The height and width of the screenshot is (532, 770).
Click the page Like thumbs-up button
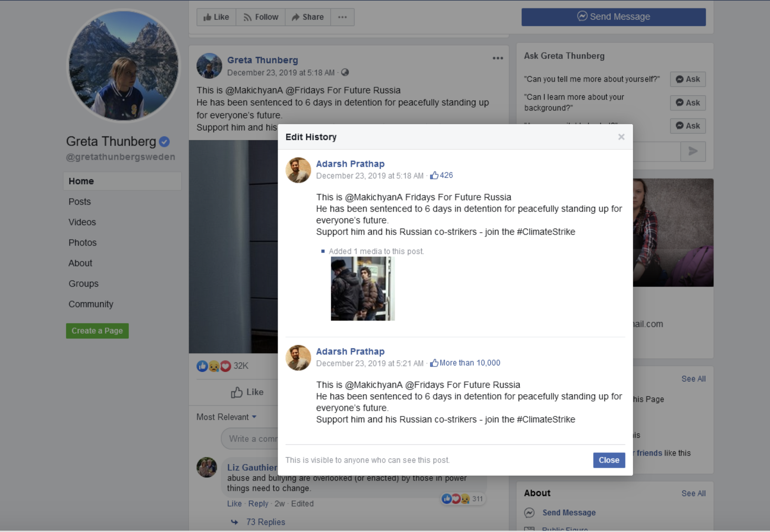pyautogui.click(x=216, y=17)
